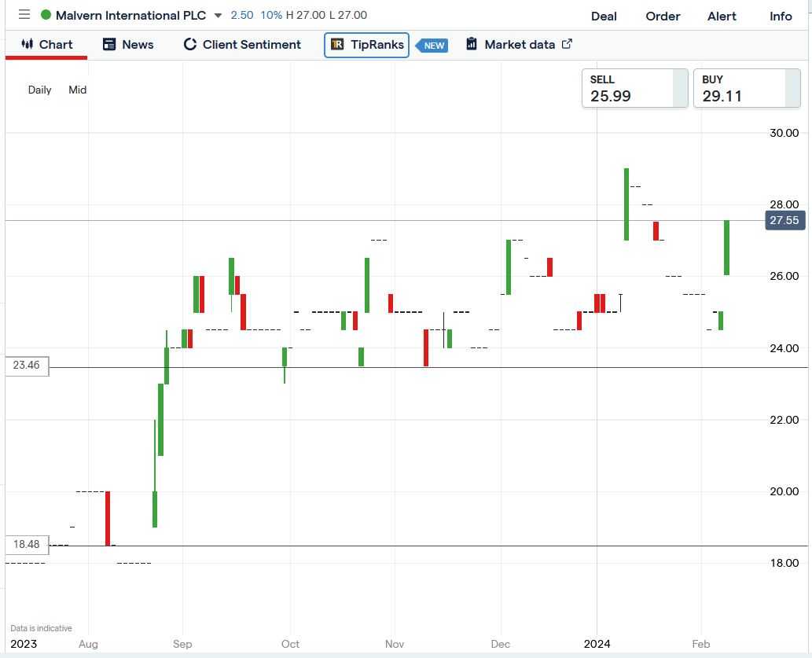Select the 27.55 current price label

[784, 220]
